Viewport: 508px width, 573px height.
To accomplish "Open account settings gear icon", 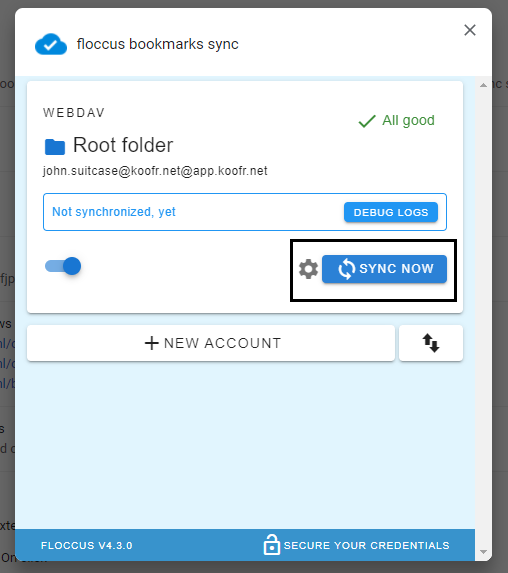I will tap(308, 269).
